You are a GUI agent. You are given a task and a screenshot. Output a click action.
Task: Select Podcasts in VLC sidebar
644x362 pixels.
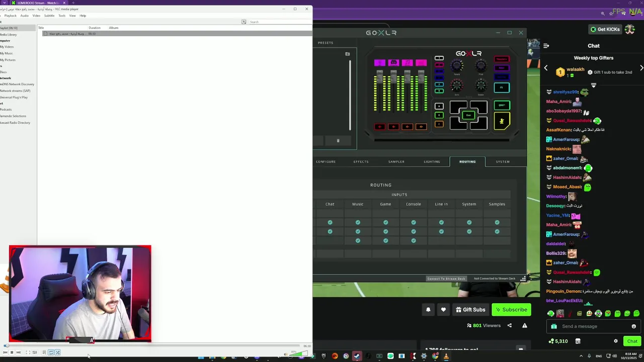(x=6, y=110)
